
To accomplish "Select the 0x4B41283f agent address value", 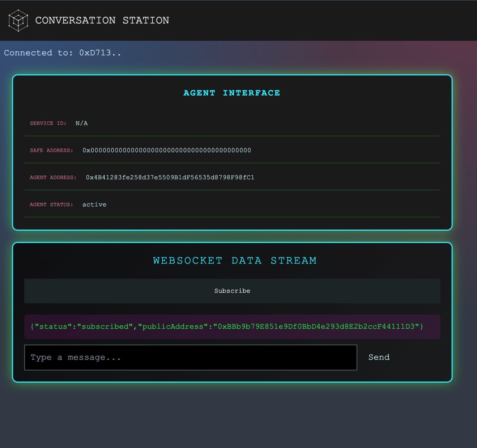I will pos(170,177).
